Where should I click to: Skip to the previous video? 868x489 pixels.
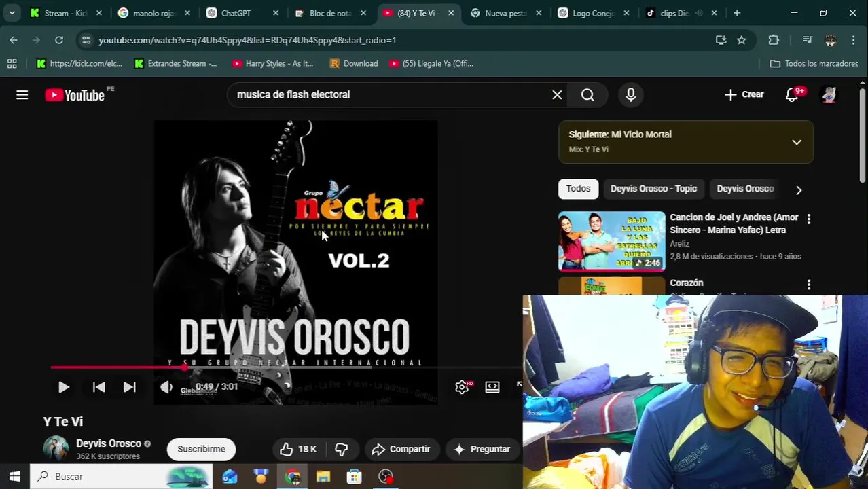point(98,387)
